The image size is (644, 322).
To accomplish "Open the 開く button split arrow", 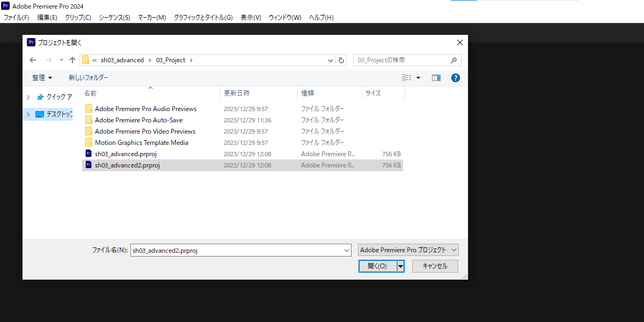I will [400, 266].
